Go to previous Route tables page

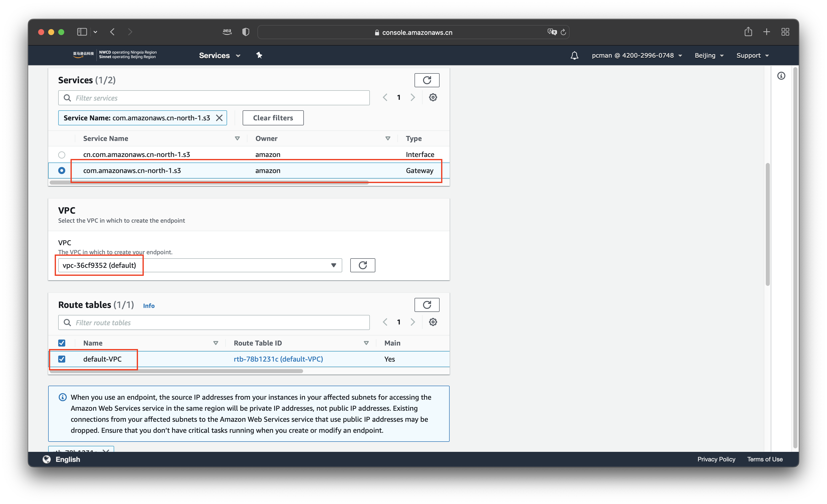coord(385,322)
